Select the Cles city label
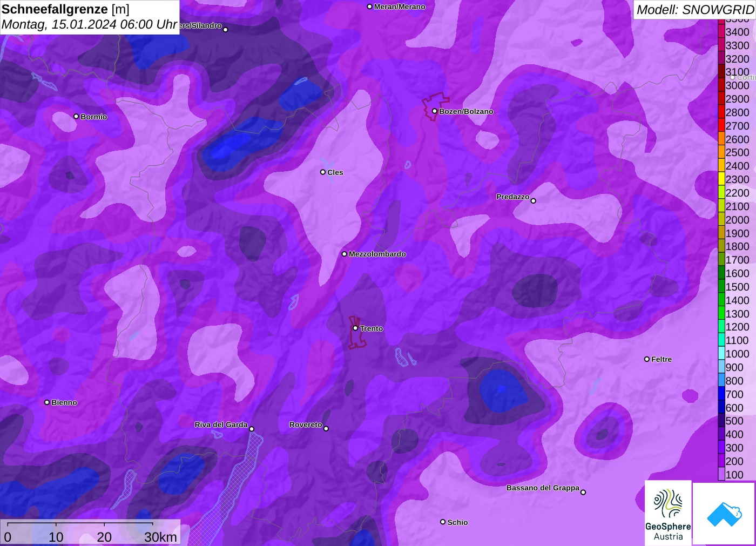Image resolution: width=756 pixels, height=546 pixels. pyautogui.click(x=335, y=172)
